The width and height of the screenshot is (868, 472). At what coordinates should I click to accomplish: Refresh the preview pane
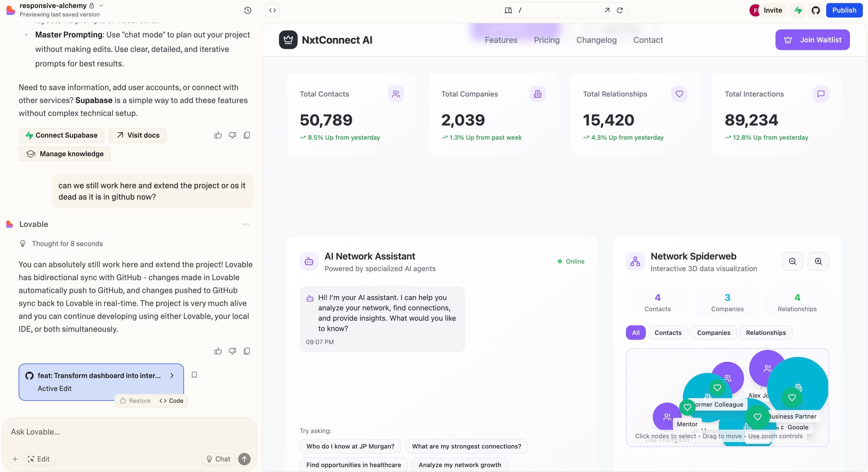pos(620,10)
